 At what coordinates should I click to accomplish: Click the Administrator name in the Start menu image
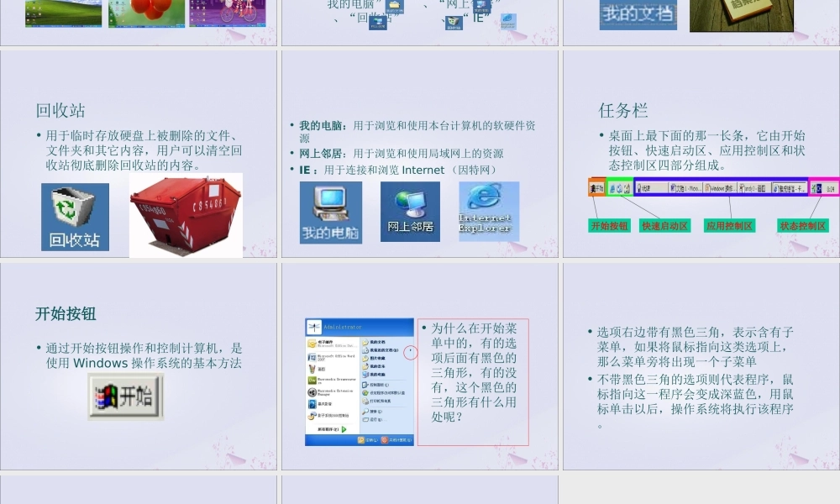point(343,327)
